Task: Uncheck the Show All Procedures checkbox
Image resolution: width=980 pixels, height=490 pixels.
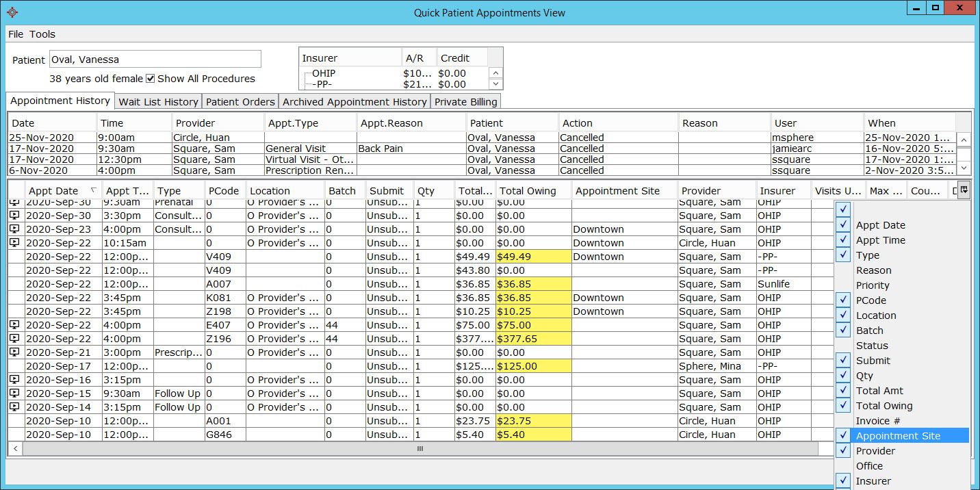Action: [x=151, y=79]
